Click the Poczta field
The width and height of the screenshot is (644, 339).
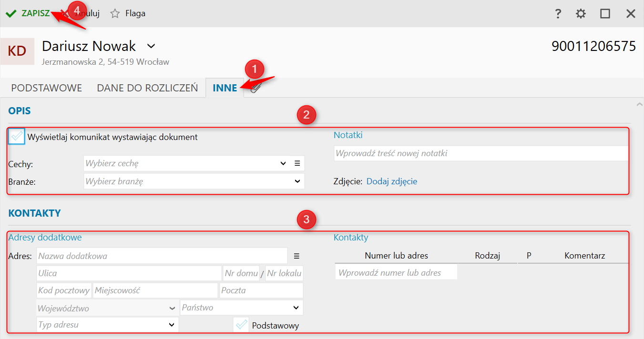(x=261, y=290)
